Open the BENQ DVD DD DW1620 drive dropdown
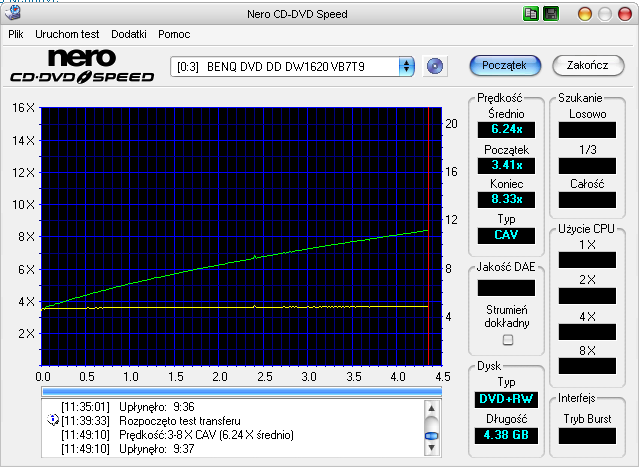This screenshot has width=639, height=467. (x=292, y=66)
